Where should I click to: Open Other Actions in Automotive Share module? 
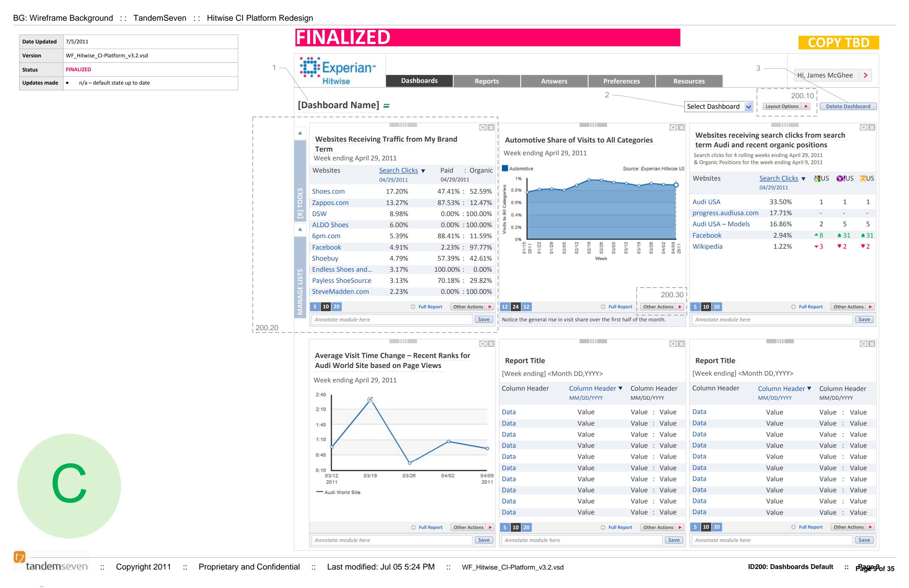[662, 307]
